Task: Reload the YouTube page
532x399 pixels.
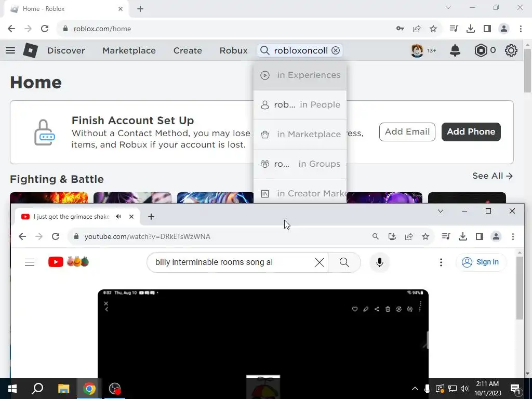Action: [x=56, y=236]
